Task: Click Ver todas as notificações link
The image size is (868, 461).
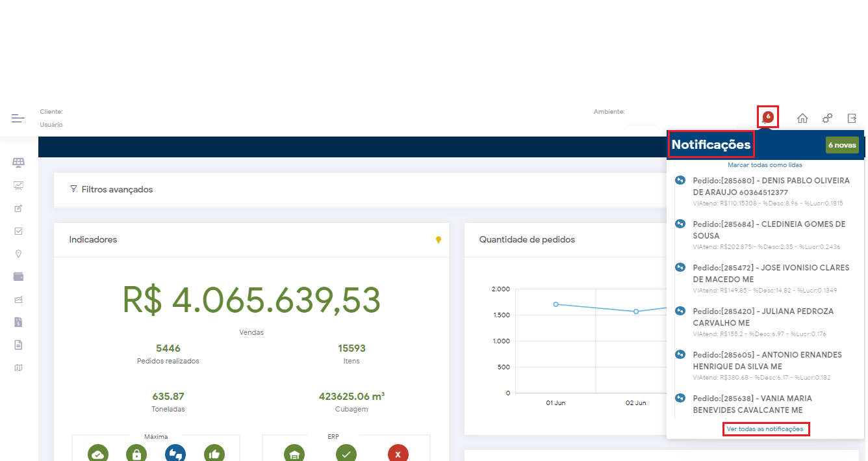Action: coord(765,429)
